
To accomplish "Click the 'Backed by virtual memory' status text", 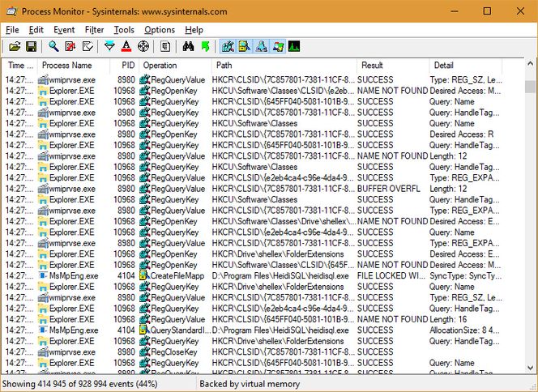I will point(250,384).
